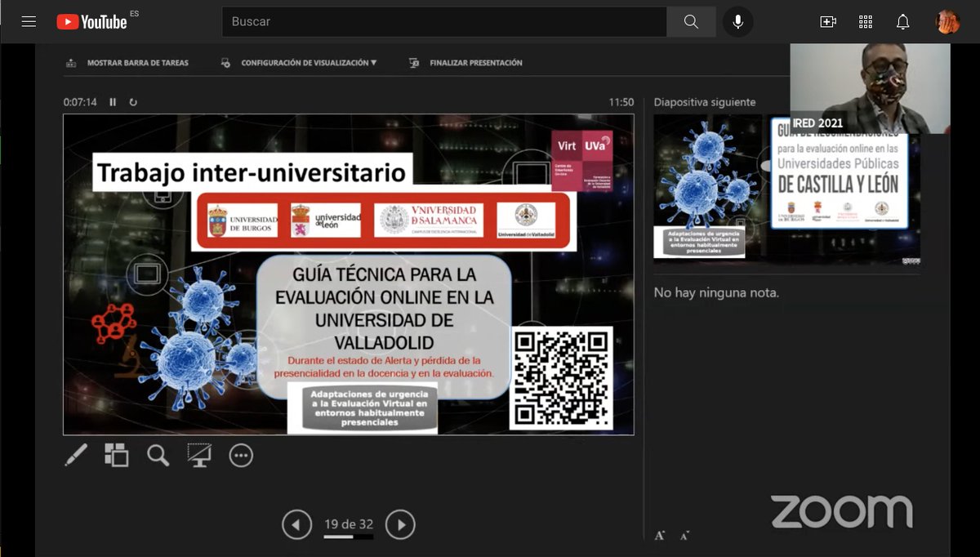This screenshot has width=980, height=557.
Task: Open the account avatar menu
Action: click(x=947, y=22)
